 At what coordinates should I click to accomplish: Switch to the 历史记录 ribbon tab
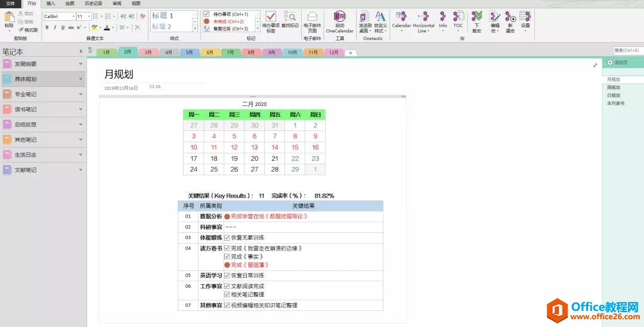(93, 4)
